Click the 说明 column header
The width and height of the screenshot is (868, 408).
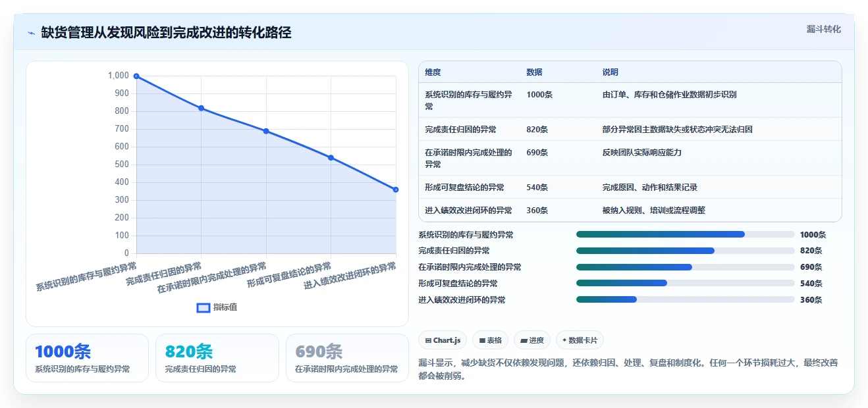pos(610,72)
